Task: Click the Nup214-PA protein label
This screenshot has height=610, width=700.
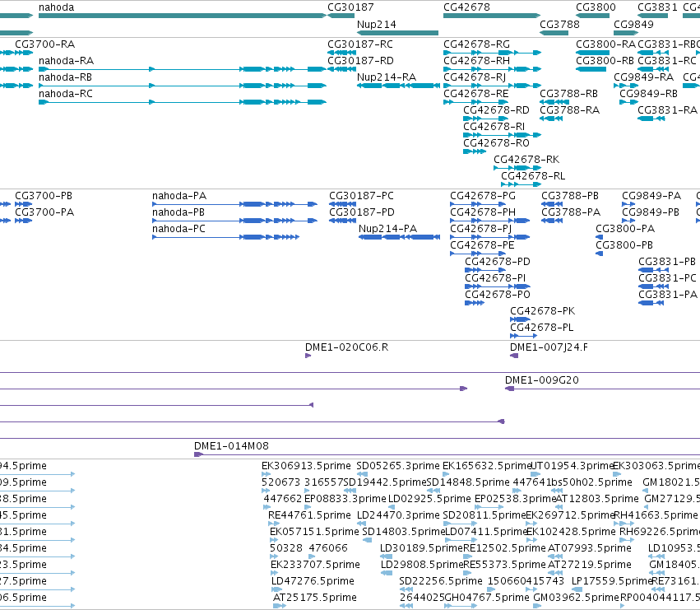Action: click(x=388, y=229)
